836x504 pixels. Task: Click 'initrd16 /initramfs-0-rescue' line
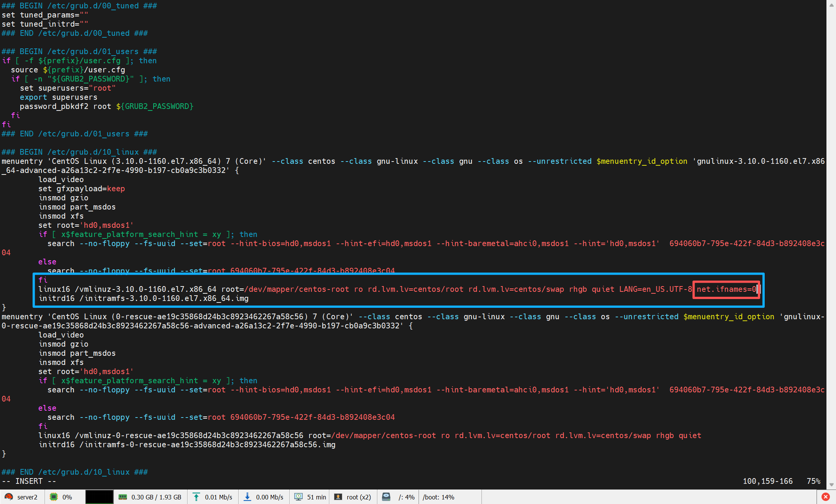click(187, 445)
